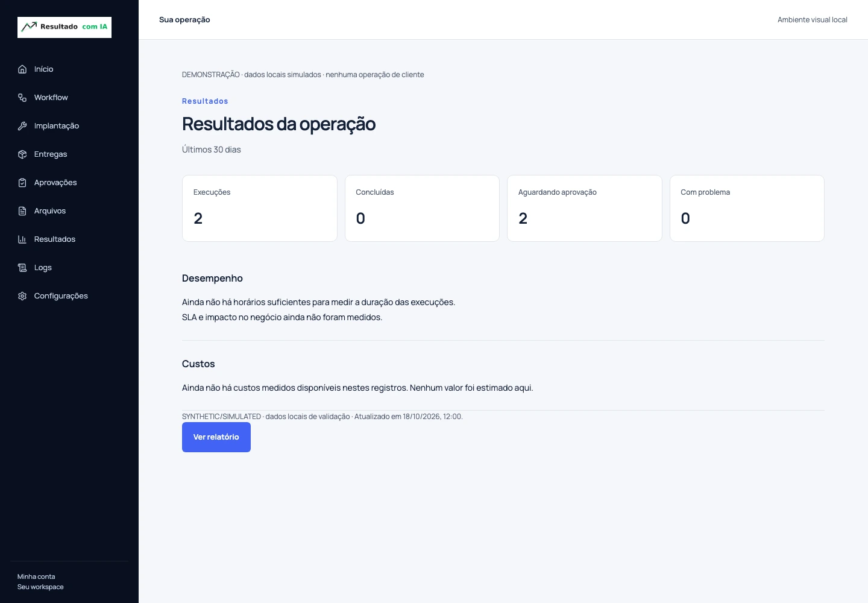Open Minha conta link
The width and height of the screenshot is (868, 603).
click(x=36, y=576)
